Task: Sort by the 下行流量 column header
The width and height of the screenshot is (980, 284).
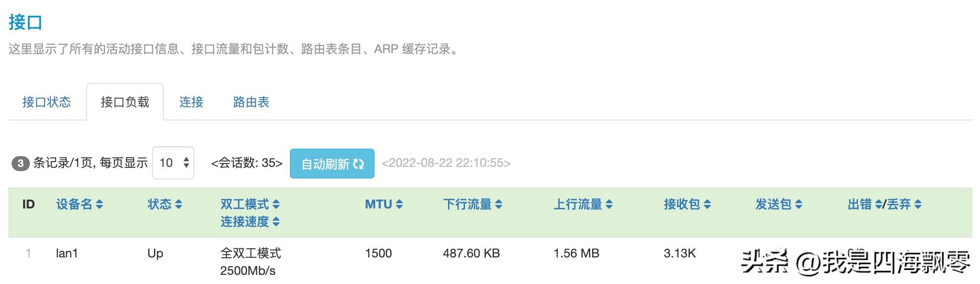Action: (x=467, y=204)
